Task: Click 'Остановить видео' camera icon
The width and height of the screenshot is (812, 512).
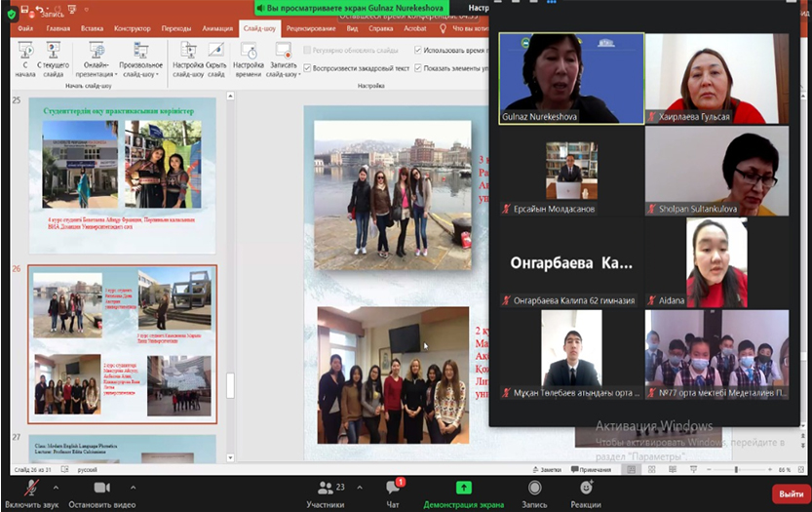Action: tap(101, 489)
